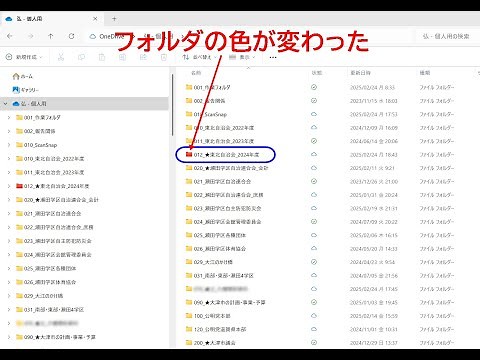This screenshot has width=480, height=360.
Task: Refresh the current folder view
Action: pyautogui.click(x=71, y=36)
